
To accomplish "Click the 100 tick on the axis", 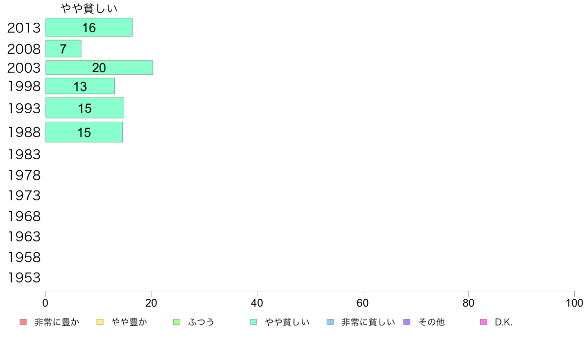I will point(574,303).
